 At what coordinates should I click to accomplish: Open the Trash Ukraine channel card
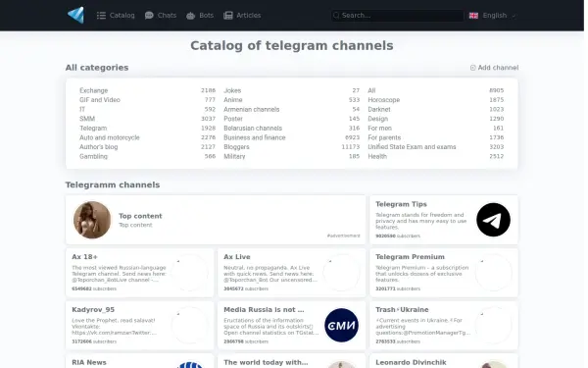444,326
